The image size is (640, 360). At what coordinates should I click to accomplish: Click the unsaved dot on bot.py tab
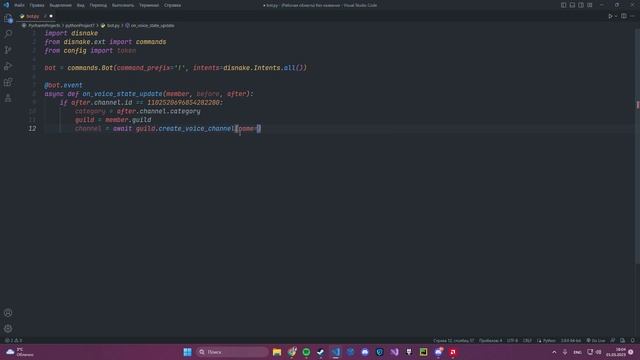coord(51,16)
